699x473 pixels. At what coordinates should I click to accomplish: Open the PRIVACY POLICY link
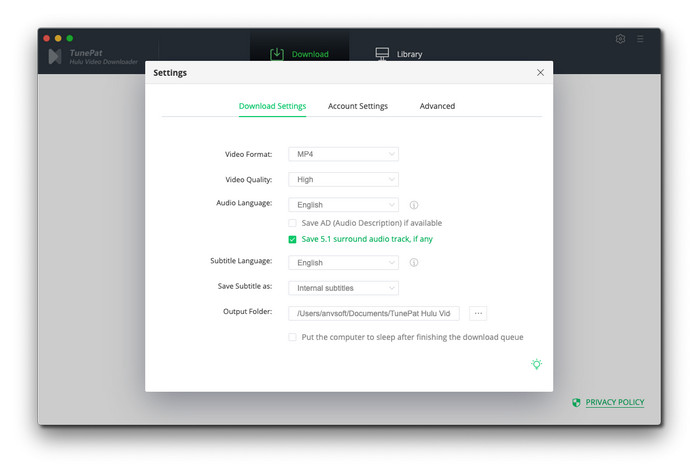pos(615,403)
